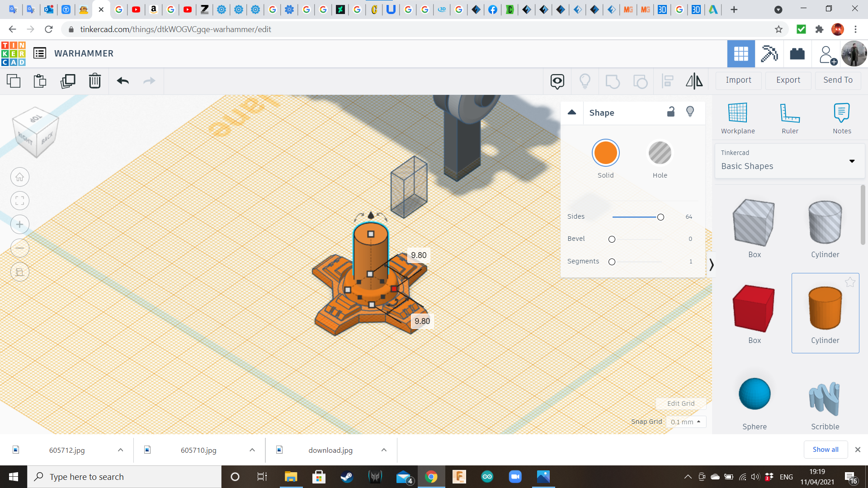
Task: Toggle the shape lock icon
Action: 671,112
